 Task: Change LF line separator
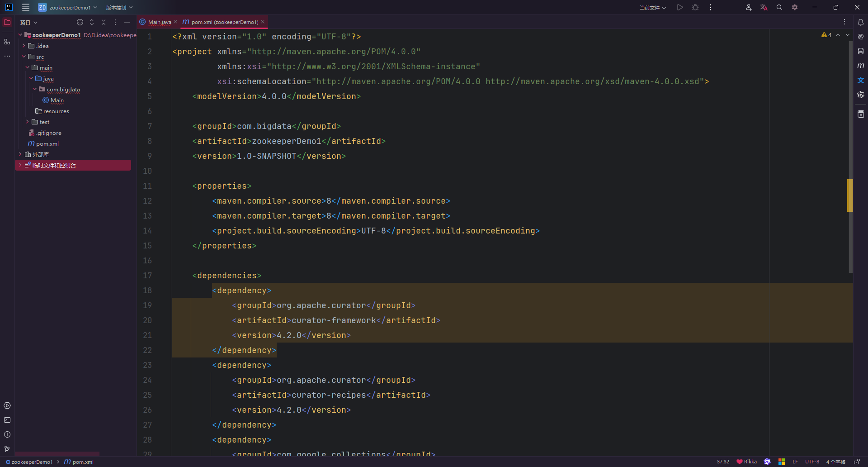(x=795, y=462)
